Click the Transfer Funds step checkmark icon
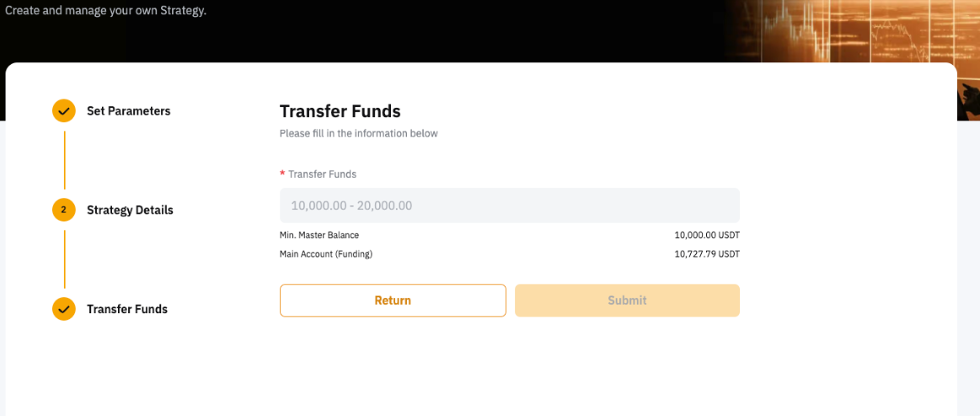This screenshot has height=416, width=980. tap(64, 309)
